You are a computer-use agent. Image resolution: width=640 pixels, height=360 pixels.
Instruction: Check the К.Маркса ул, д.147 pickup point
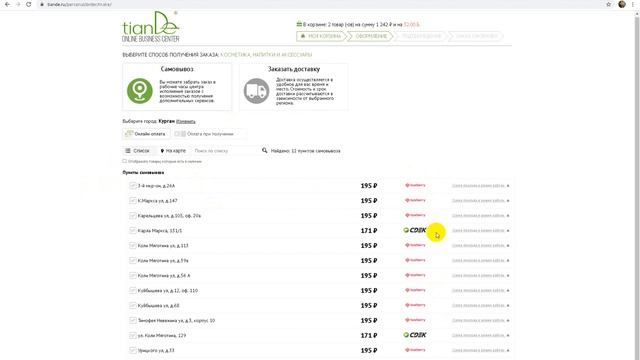133,200
